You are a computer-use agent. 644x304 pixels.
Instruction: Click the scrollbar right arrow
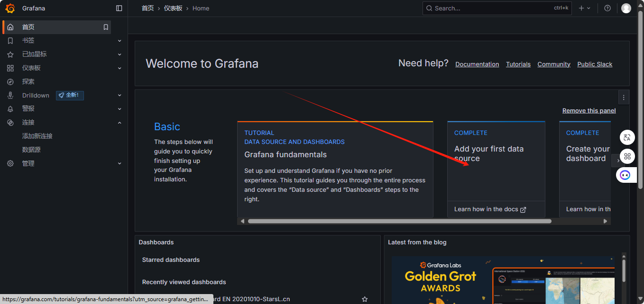[605, 221]
